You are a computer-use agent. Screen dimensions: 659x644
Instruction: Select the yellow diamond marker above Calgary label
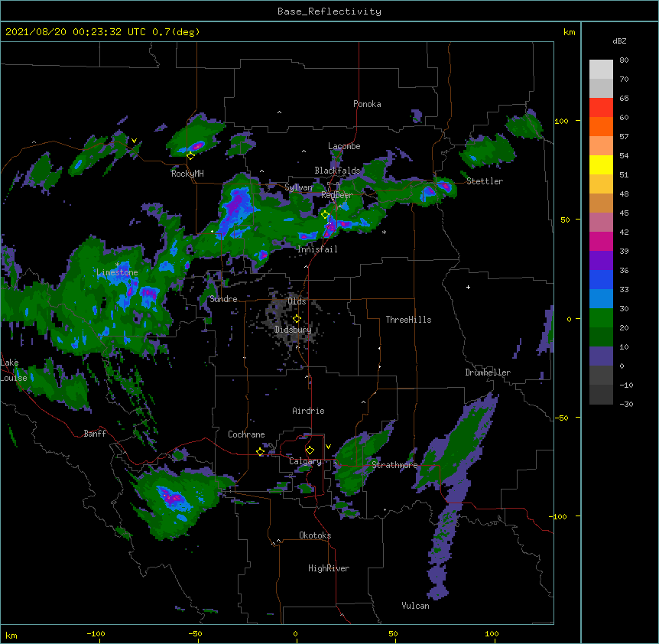click(x=310, y=450)
